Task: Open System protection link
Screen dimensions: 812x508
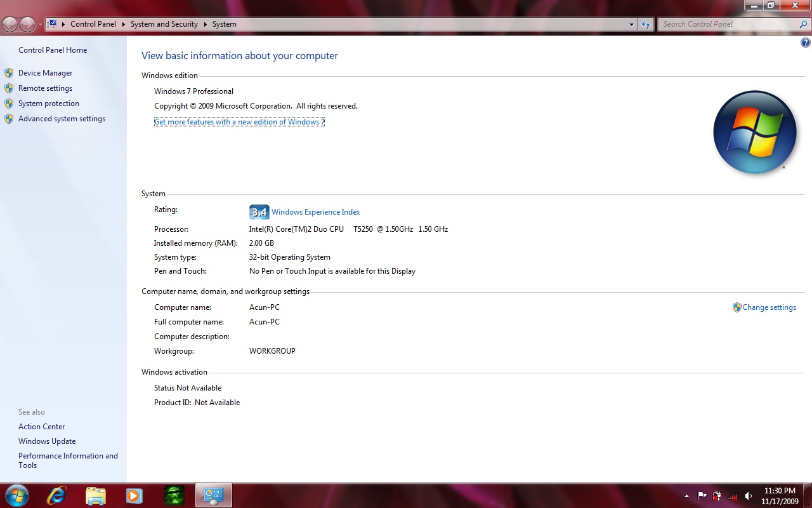Action: 49,104
